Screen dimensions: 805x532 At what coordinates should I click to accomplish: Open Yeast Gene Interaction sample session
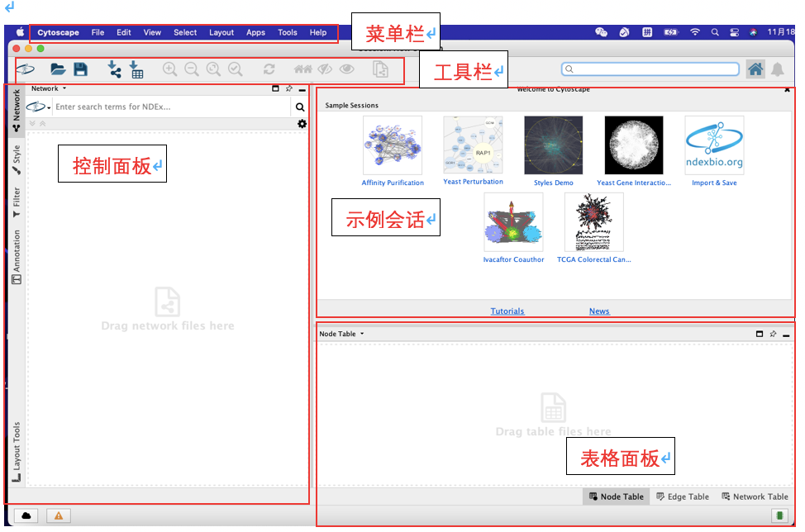[x=634, y=151]
